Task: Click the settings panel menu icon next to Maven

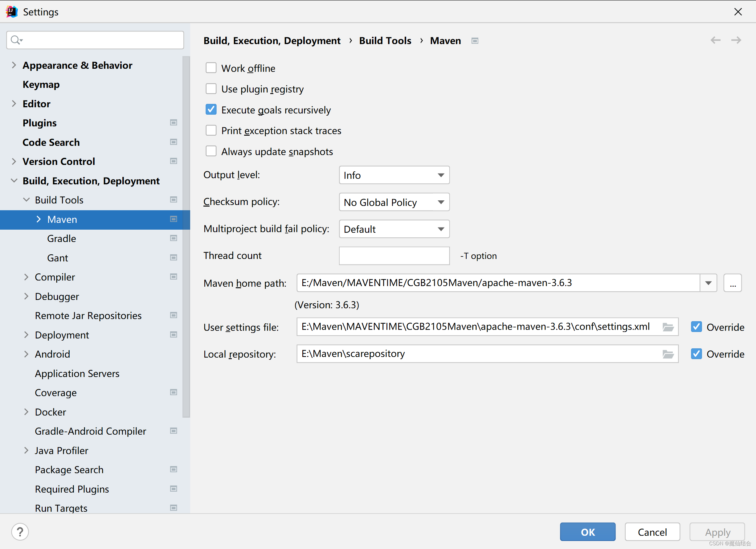Action: 174,219
